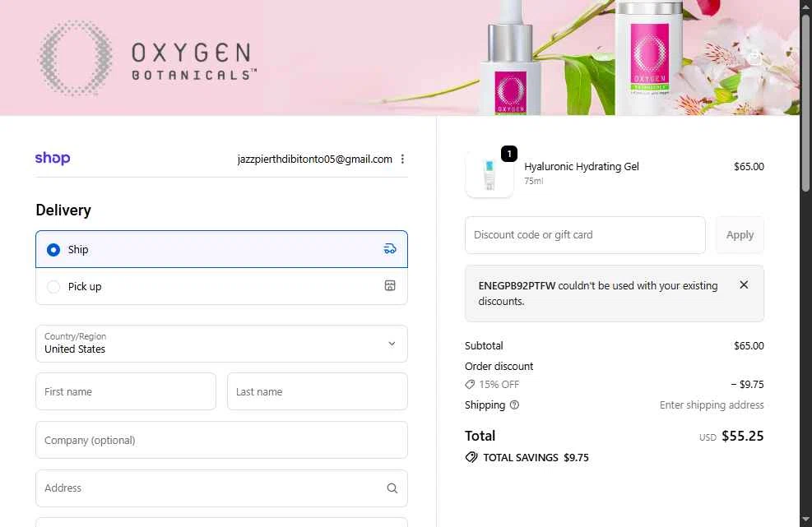Screen dimensions: 812x527
Task: Click the account email address
Action: click(x=315, y=159)
